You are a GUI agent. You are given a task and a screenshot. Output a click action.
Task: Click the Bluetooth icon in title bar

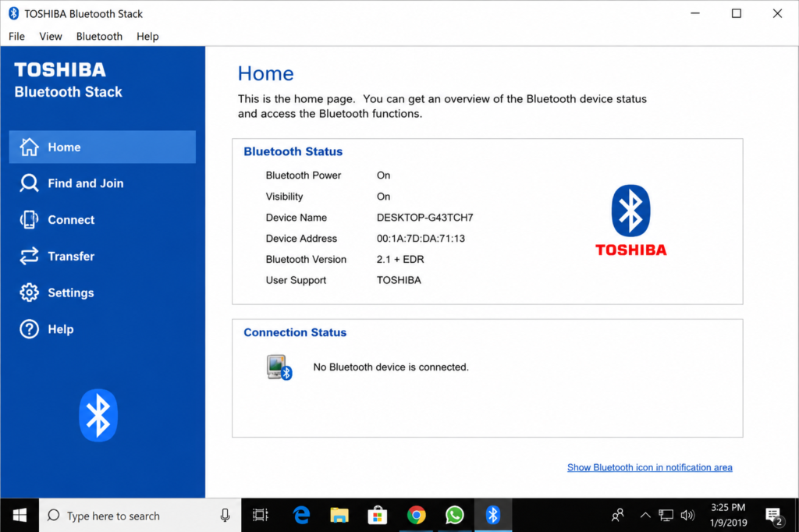point(14,14)
